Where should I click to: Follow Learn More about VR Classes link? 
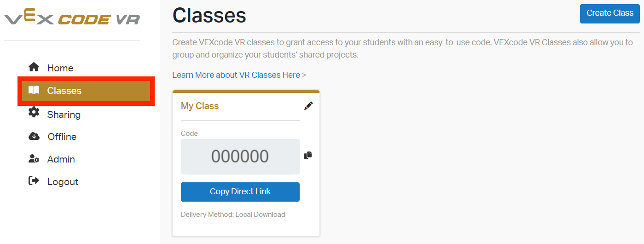click(239, 75)
